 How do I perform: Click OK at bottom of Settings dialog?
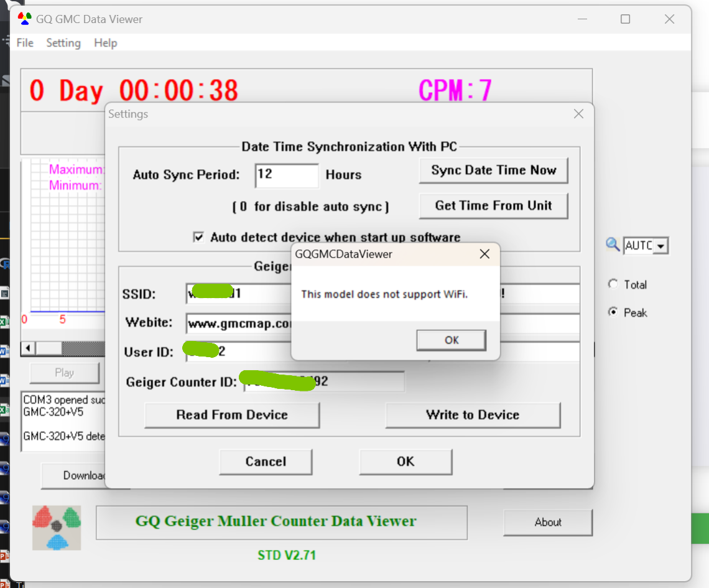click(x=405, y=462)
